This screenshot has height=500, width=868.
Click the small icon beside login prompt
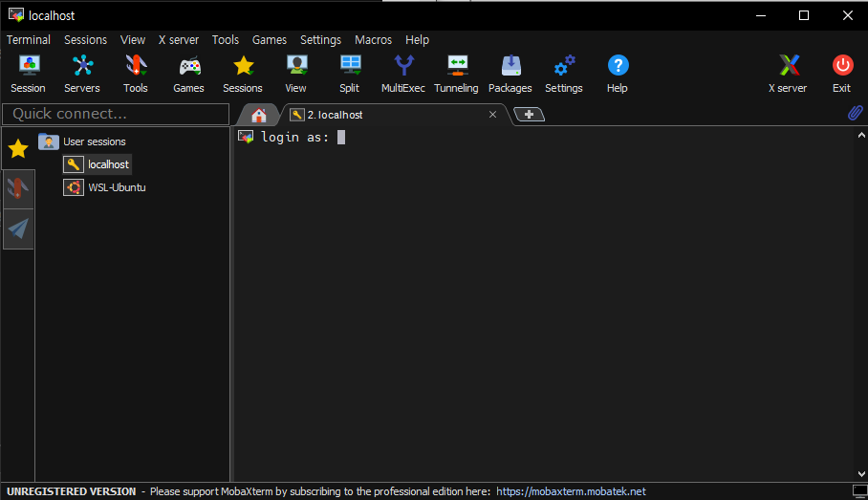246,136
